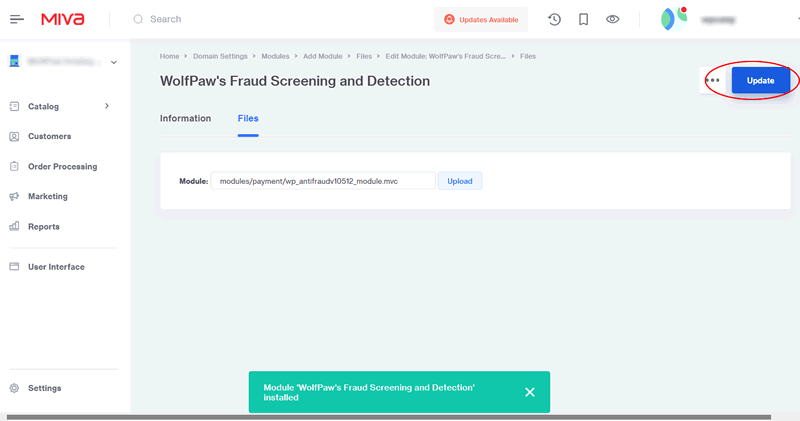This screenshot has height=421, width=800.
Task: Click the Catalog sidebar icon
Action: [15, 106]
